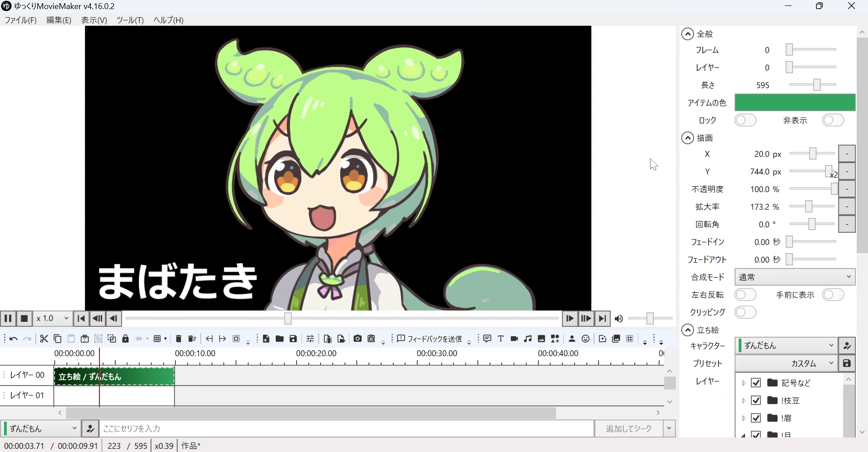Open project settings sliders icon
Image resolution: width=868 pixels, height=452 pixels.
(310, 339)
